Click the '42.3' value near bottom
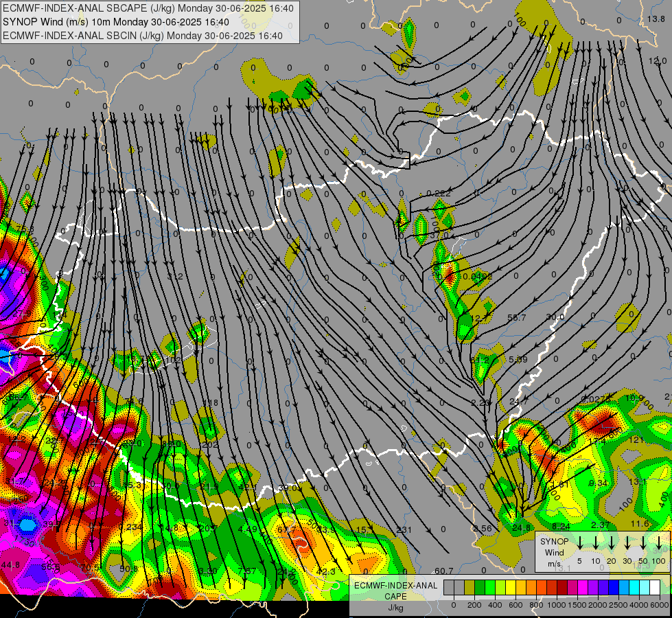This screenshot has height=618, width=672. point(325,572)
